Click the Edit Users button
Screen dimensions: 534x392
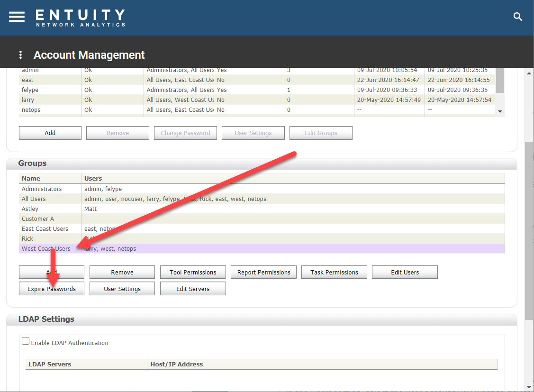[x=405, y=273]
